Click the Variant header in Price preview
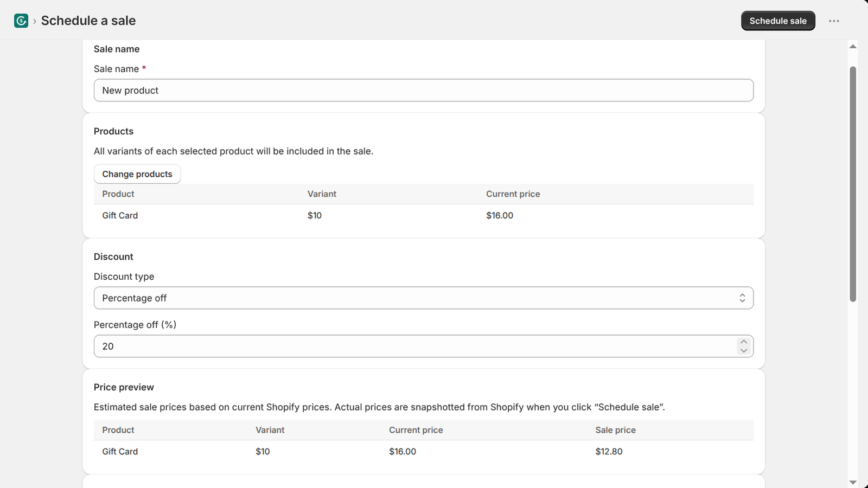 (x=270, y=430)
